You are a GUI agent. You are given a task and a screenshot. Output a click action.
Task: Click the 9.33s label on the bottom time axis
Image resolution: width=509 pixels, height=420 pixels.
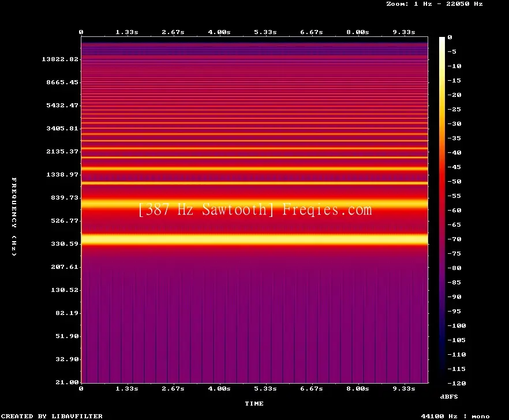coord(404,388)
